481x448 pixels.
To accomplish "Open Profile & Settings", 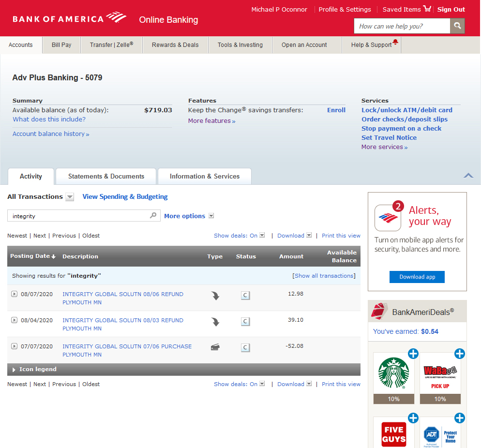I will pyautogui.click(x=345, y=10).
